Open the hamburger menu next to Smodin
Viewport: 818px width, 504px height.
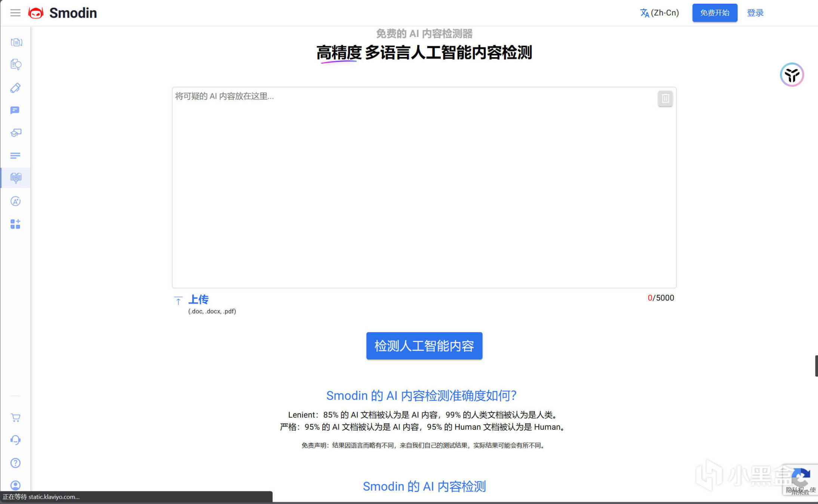point(15,13)
